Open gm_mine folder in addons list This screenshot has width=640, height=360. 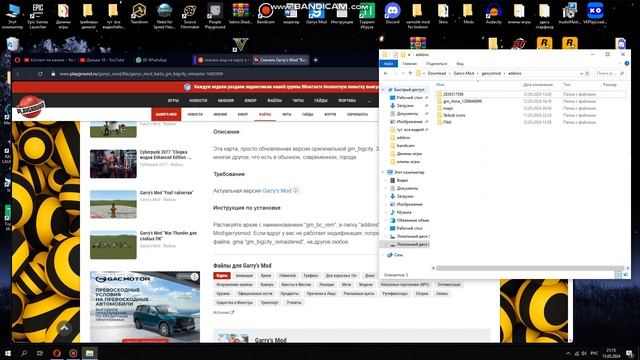click(462, 101)
